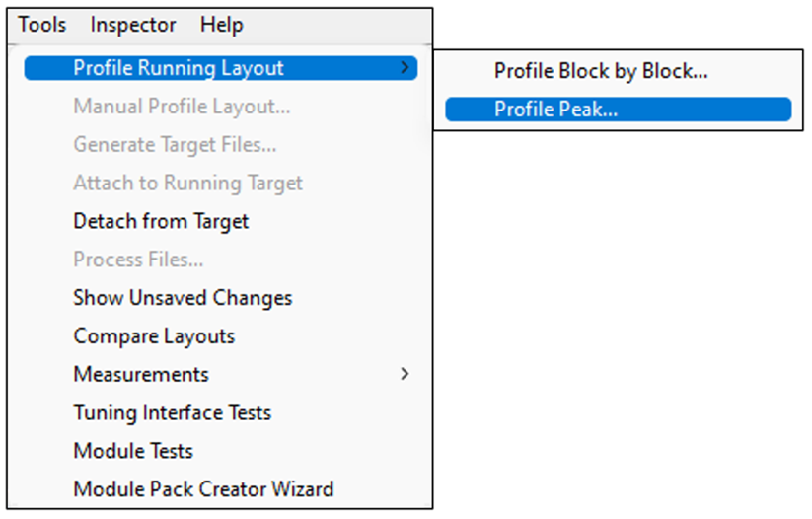This screenshot has width=812, height=519.
Task: Run Tuning Interface Tests
Action: (x=172, y=412)
